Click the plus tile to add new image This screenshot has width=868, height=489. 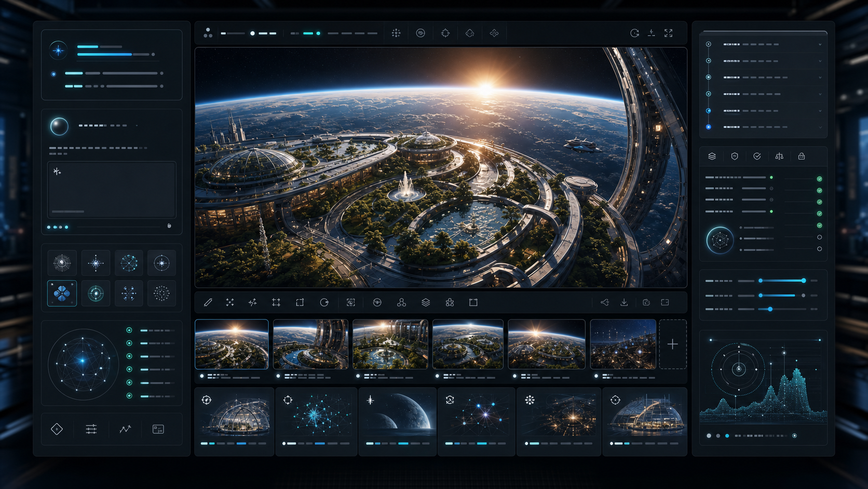(x=673, y=344)
